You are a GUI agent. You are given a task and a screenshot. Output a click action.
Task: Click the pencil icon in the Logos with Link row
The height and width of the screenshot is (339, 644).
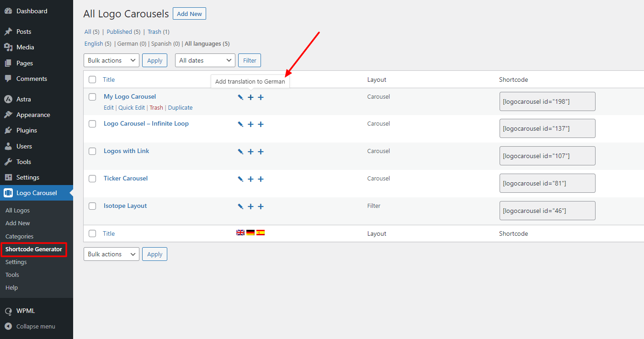coord(240,152)
